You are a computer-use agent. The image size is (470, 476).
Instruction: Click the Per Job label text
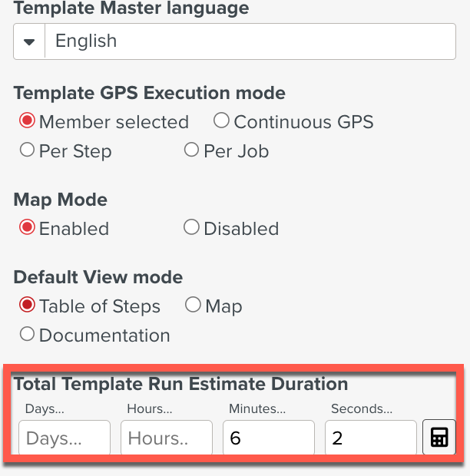click(x=237, y=151)
